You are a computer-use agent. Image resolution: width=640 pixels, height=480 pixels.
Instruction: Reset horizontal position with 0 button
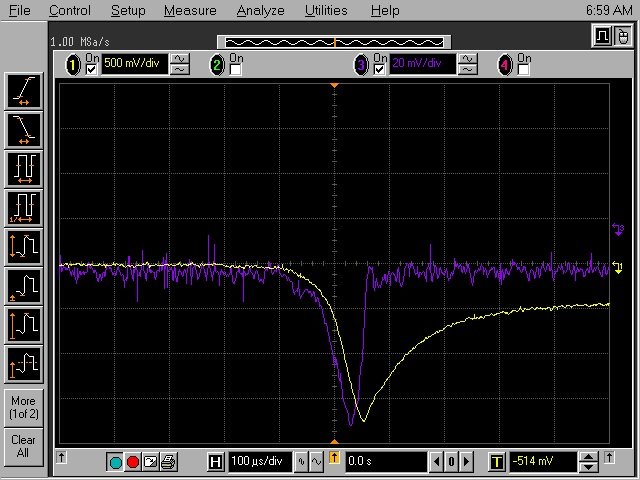[x=451, y=462]
